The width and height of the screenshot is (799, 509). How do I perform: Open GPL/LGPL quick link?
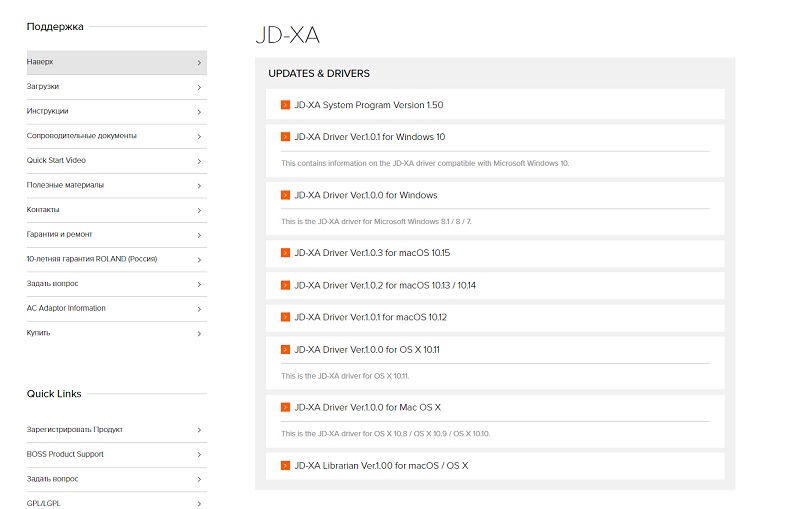[x=117, y=503]
